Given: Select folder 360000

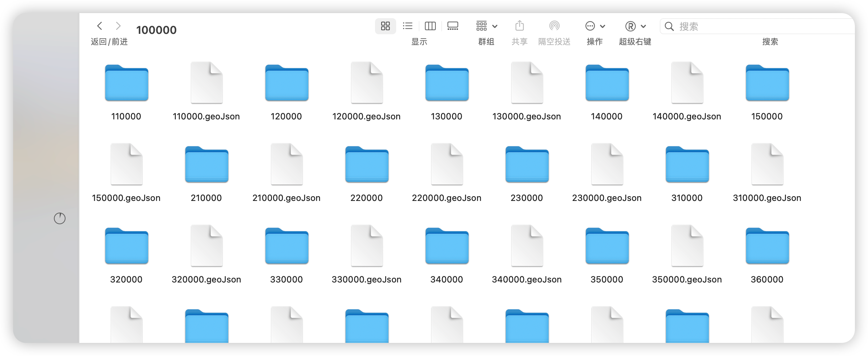Looking at the screenshot, I should click(x=767, y=246).
